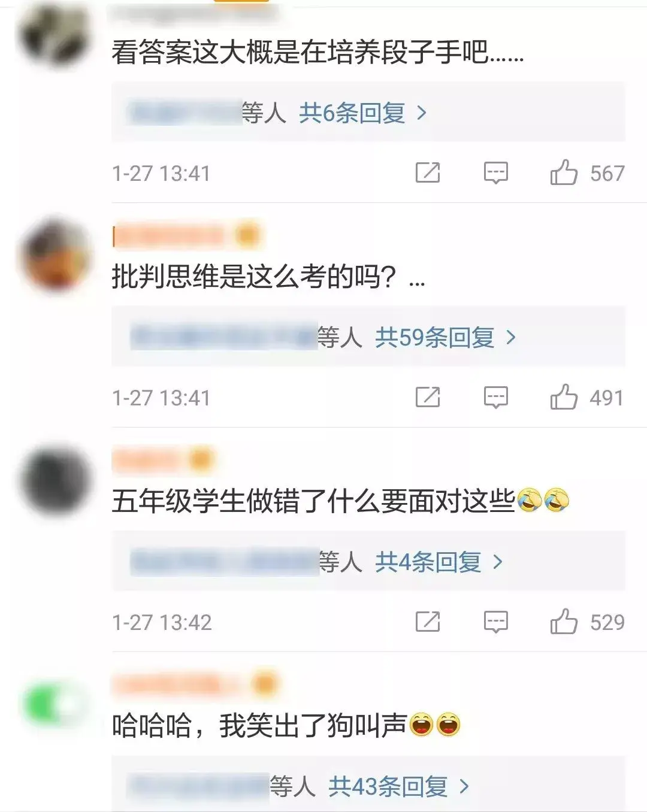Repost the 培养段子手 comment via share icon
The height and width of the screenshot is (812, 647).
tap(428, 173)
